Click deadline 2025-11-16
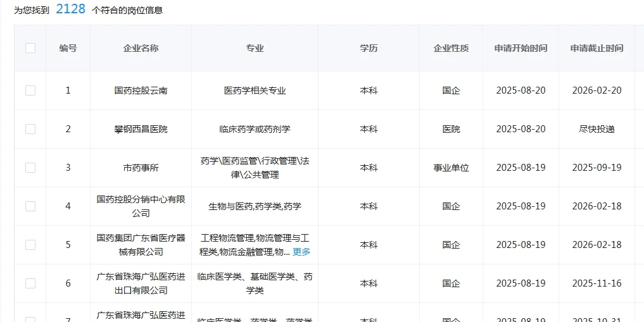Screen dimensions: 644x322 pos(597,283)
